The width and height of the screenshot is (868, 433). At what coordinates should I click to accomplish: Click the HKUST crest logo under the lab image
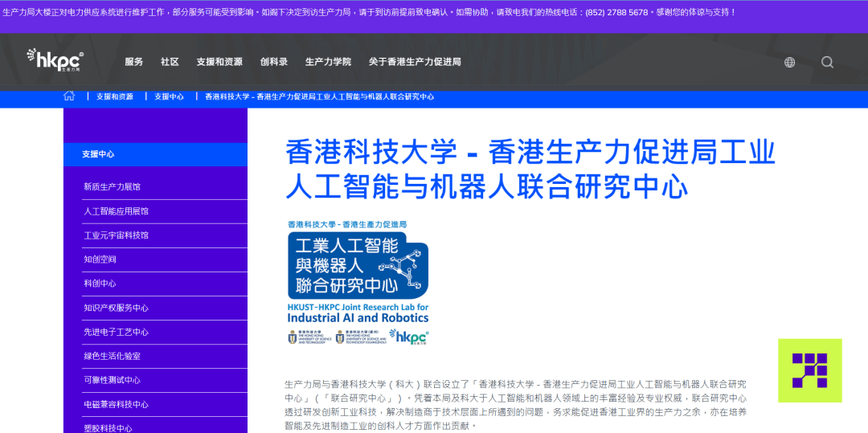(309, 337)
